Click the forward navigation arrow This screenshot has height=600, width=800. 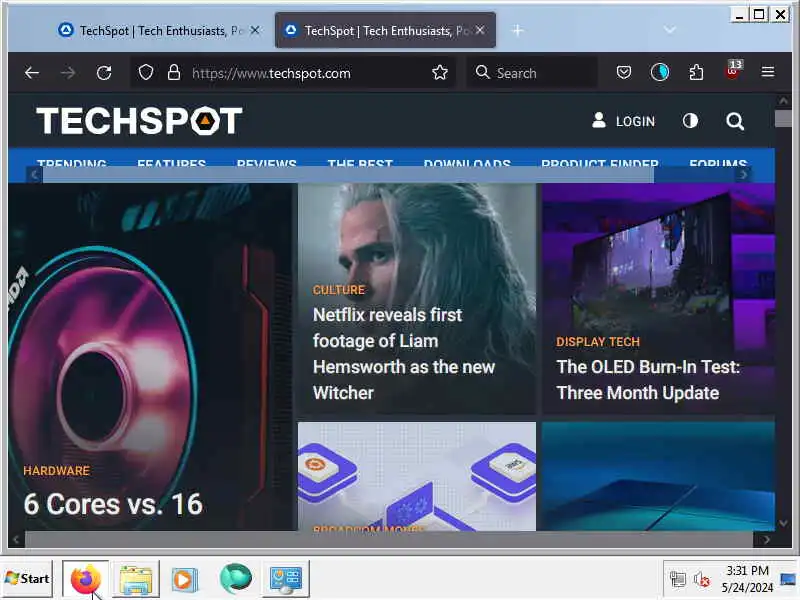click(x=67, y=73)
